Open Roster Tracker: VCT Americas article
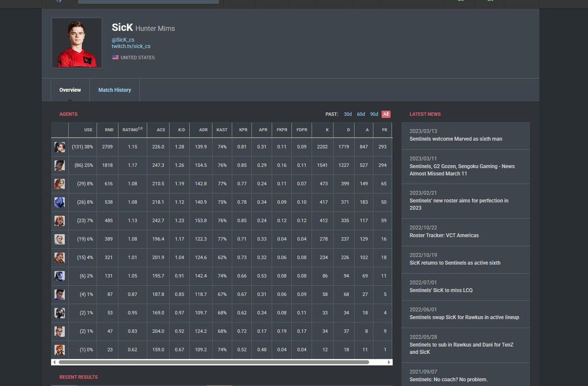The height and width of the screenshot is (386, 588). (x=465, y=232)
